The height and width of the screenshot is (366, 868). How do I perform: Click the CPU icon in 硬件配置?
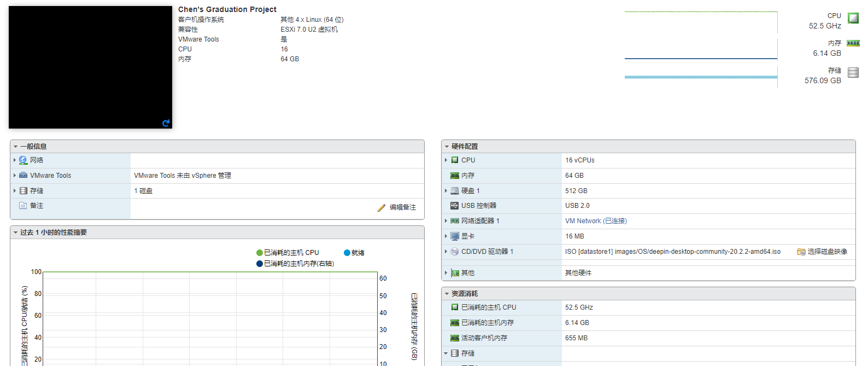(455, 160)
